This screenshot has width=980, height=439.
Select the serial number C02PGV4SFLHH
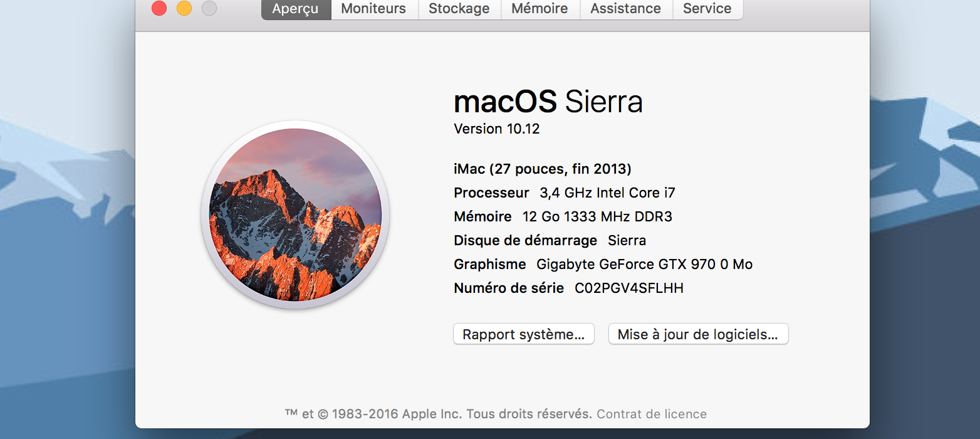pyautogui.click(x=629, y=288)
